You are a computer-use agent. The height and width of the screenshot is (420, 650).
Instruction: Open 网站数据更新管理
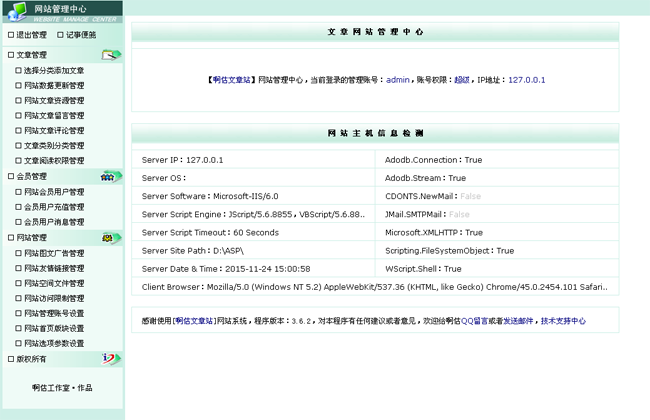tap(54, 85)
